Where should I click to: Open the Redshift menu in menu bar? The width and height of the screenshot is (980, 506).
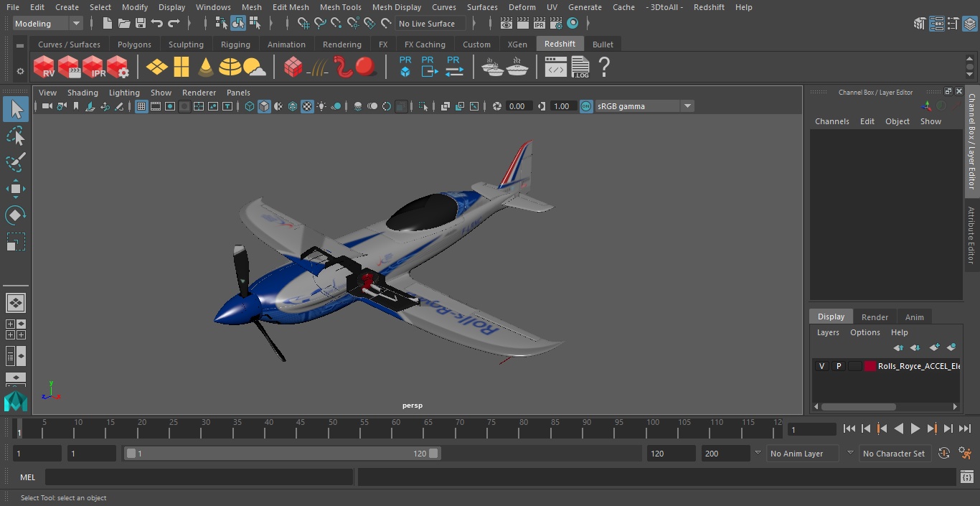click(x=709, y=7)
